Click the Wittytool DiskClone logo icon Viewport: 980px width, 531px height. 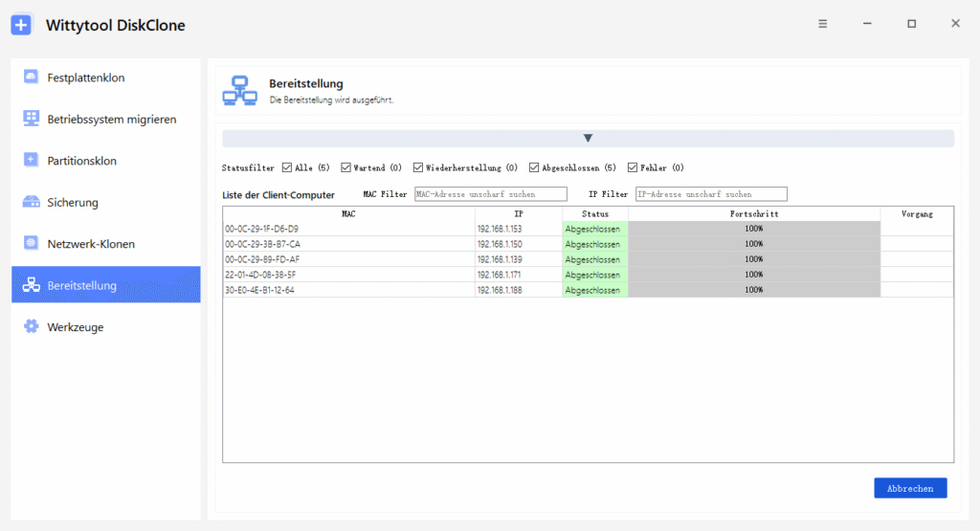[21, 25]
